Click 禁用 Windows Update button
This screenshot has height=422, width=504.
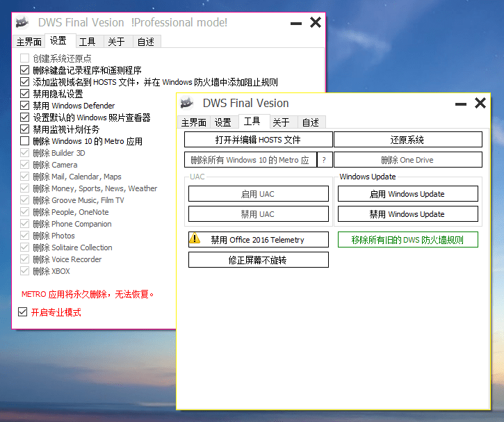407,214
